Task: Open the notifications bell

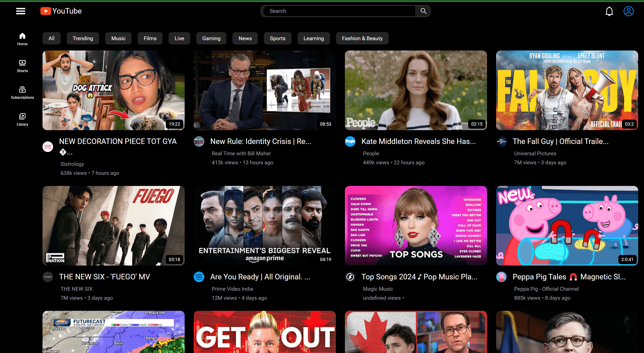Action: pyautogui.click(x=609, y=11)
